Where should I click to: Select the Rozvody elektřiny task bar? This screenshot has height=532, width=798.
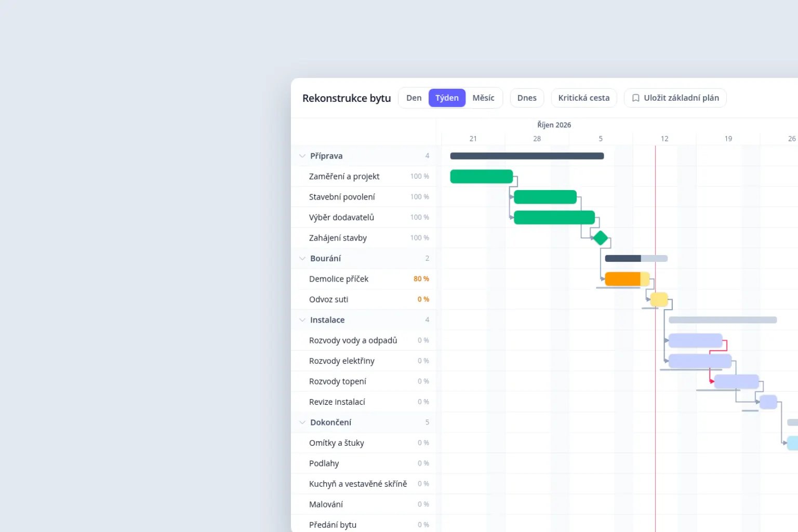click(x=700, y=361)
